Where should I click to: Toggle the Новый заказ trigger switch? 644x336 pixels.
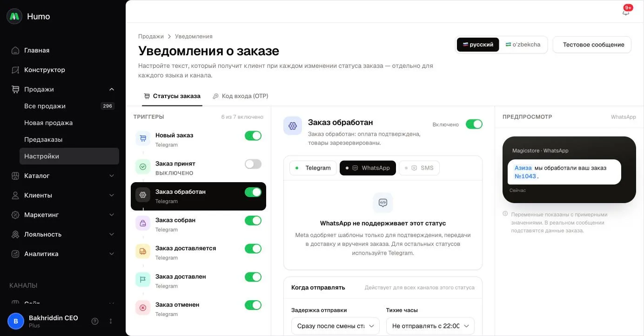253,136
